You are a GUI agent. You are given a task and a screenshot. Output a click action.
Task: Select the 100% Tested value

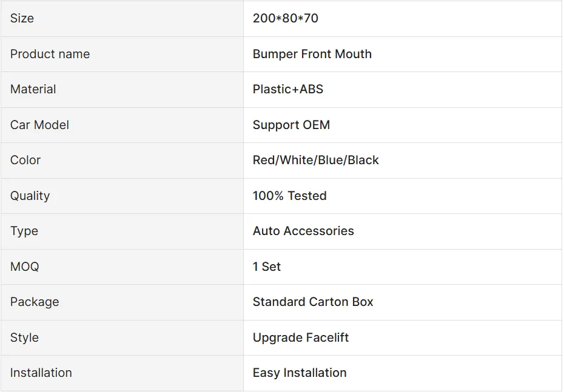click(x=290, y=196)
